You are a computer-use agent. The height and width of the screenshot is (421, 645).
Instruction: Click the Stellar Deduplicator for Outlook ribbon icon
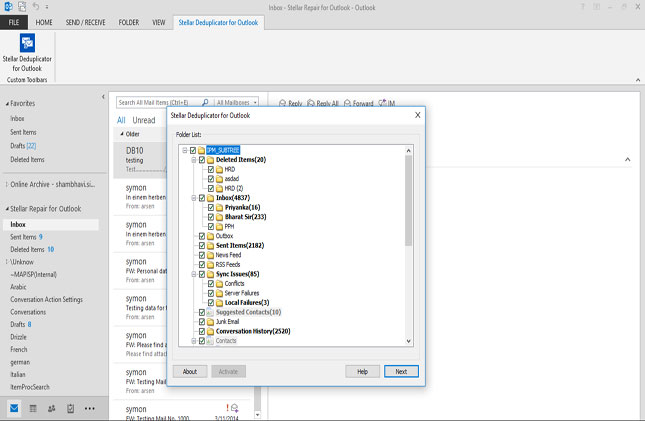coord(28,46)
